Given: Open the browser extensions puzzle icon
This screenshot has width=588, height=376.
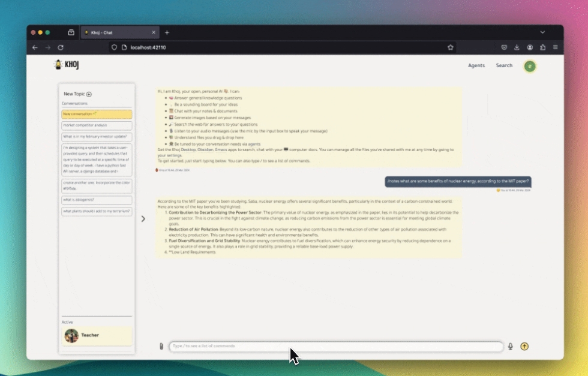Looking at the screenshot, I should point(542,47).
